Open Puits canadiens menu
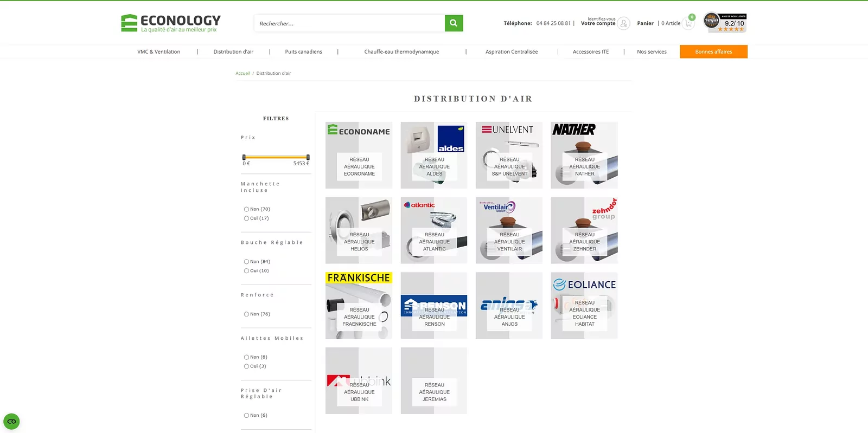 pos(303,52)
